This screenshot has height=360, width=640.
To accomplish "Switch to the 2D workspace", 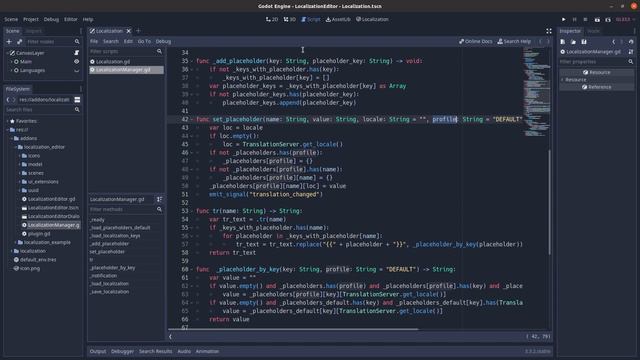I will pos(272,19).
